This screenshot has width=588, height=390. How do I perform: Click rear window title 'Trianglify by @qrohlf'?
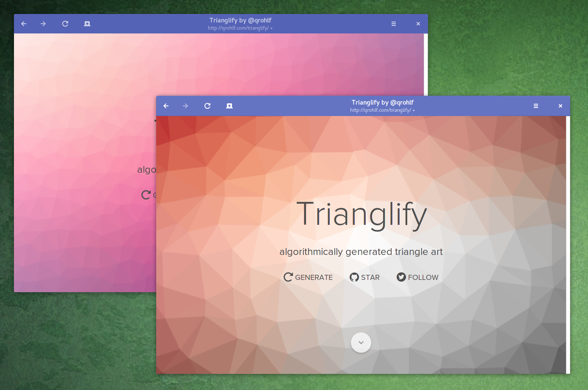click(240, 20)
